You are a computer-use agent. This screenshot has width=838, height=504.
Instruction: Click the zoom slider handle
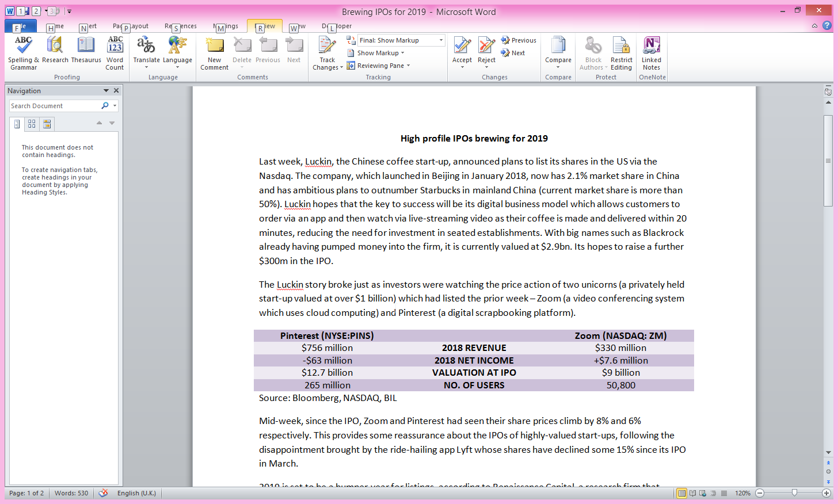[x=794, y=492]
